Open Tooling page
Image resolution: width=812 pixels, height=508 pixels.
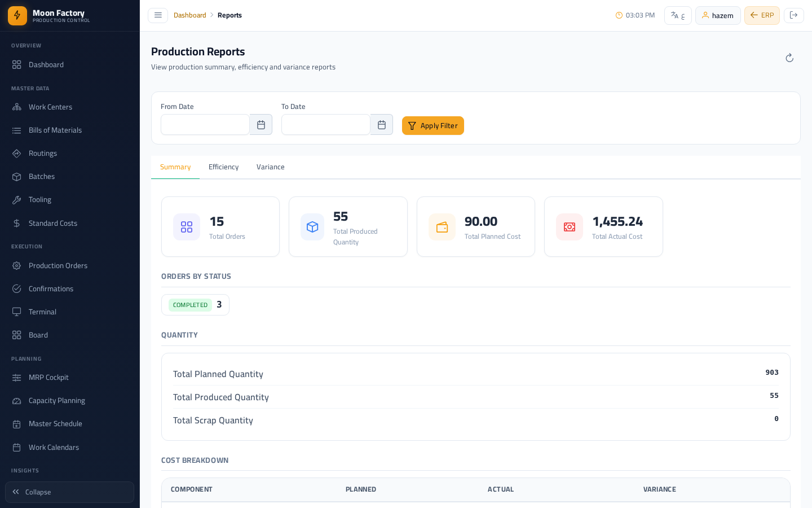pyautogui.click(x=70, y=199)
